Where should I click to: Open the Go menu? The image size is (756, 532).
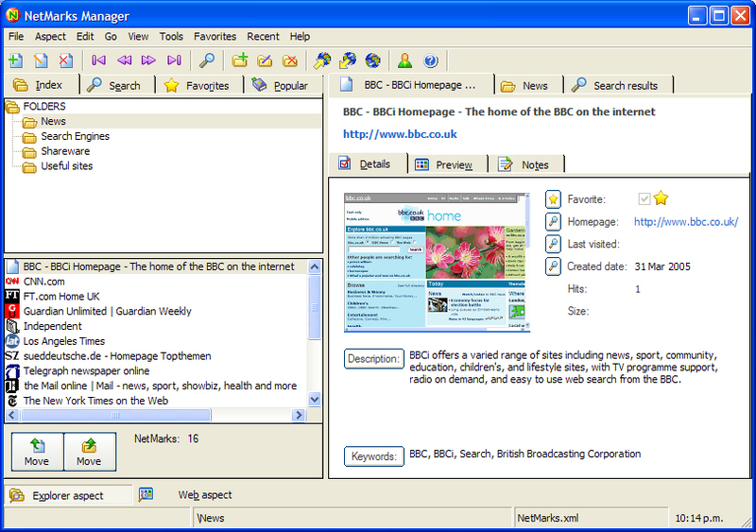(x=111, y=36)
